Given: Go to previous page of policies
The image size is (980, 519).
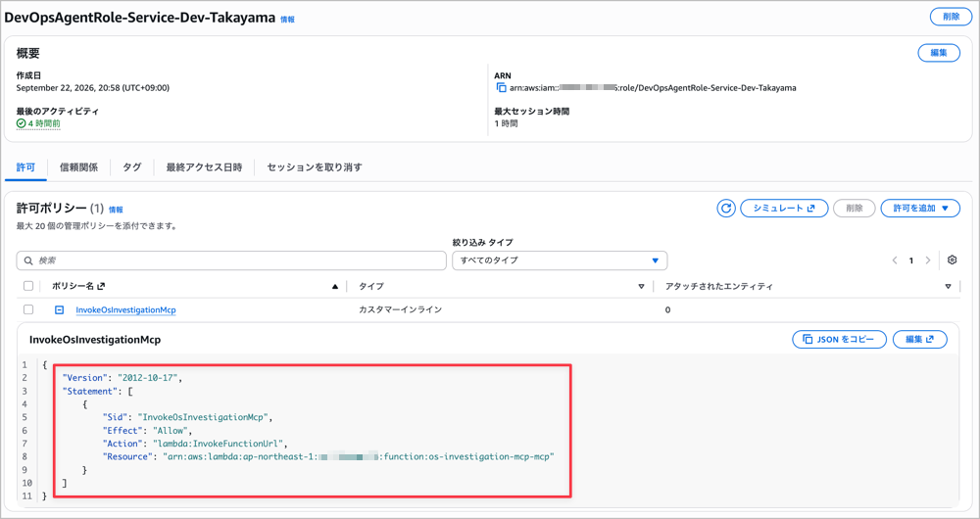Looking at the screenshot, I should pyautogui.click(x=895, y=260).
